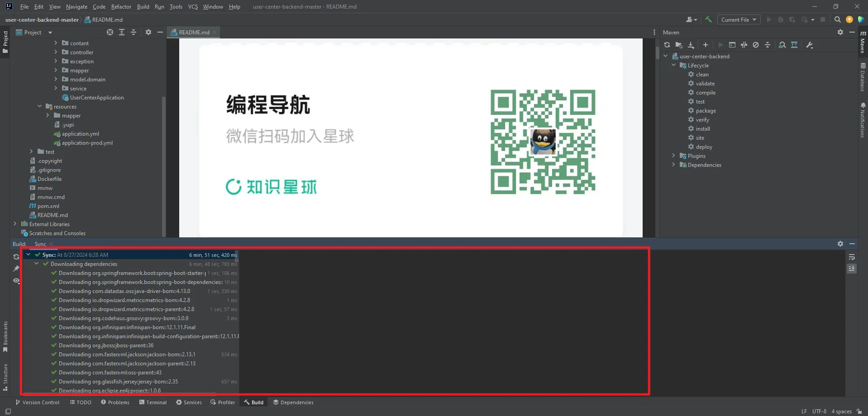Open Maven panel gear options
The image size is (868, 416).
[840, 32]
